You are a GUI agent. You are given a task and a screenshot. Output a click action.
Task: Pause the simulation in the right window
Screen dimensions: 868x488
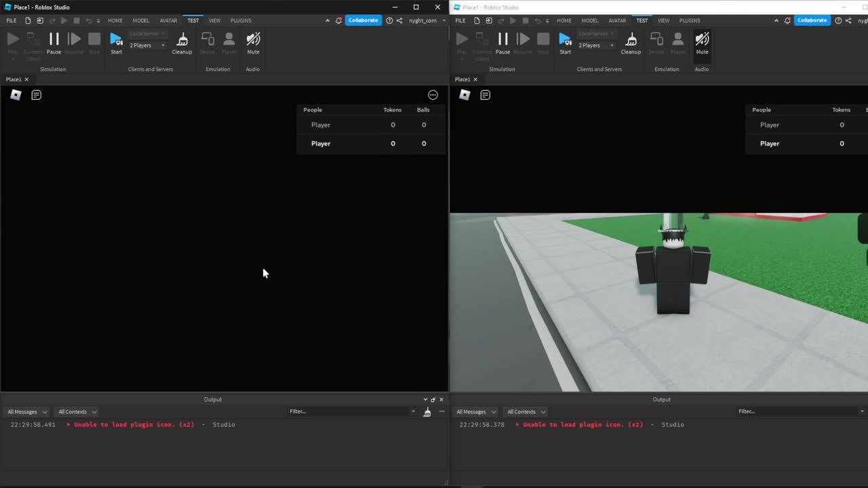tap(502, 43)
